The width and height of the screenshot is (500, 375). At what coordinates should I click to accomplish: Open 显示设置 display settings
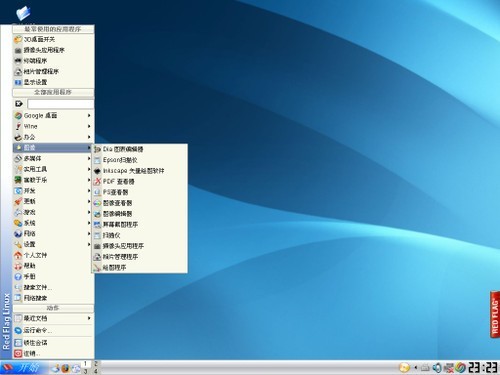(53, 82)
